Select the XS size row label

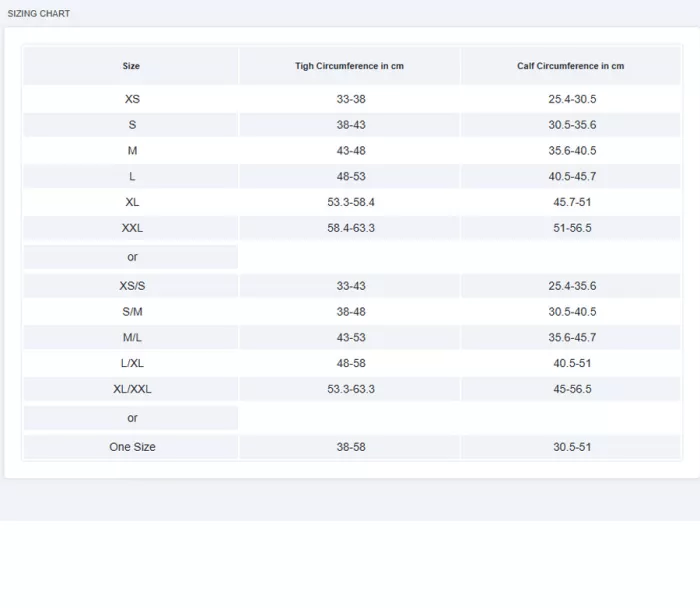tap(132, 99)
